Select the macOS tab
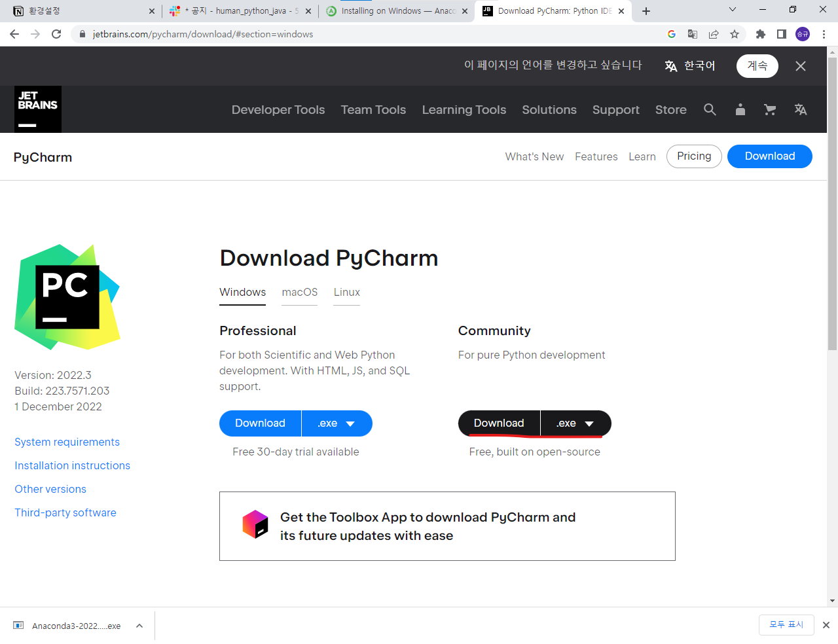 300,292
